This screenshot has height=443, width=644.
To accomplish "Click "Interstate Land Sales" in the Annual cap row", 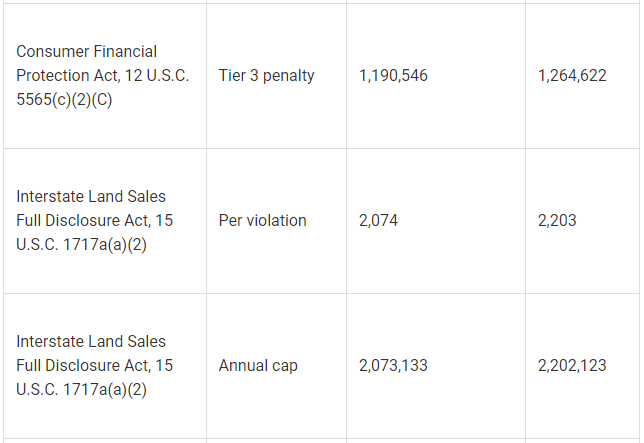I will pyautogui.click(x=91, y=341).
